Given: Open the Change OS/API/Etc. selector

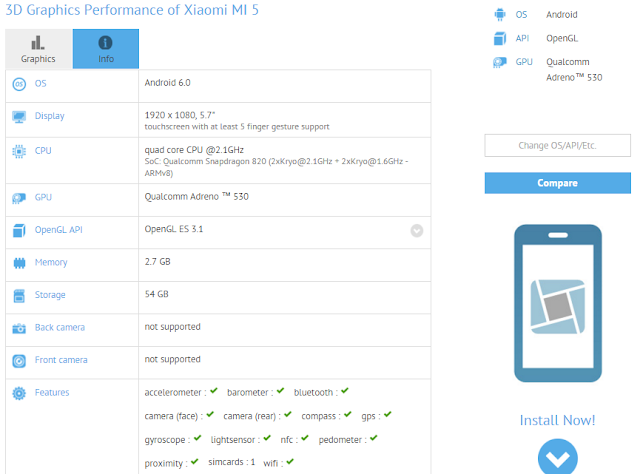Looking at the screenshot, I should pos(558,145).
